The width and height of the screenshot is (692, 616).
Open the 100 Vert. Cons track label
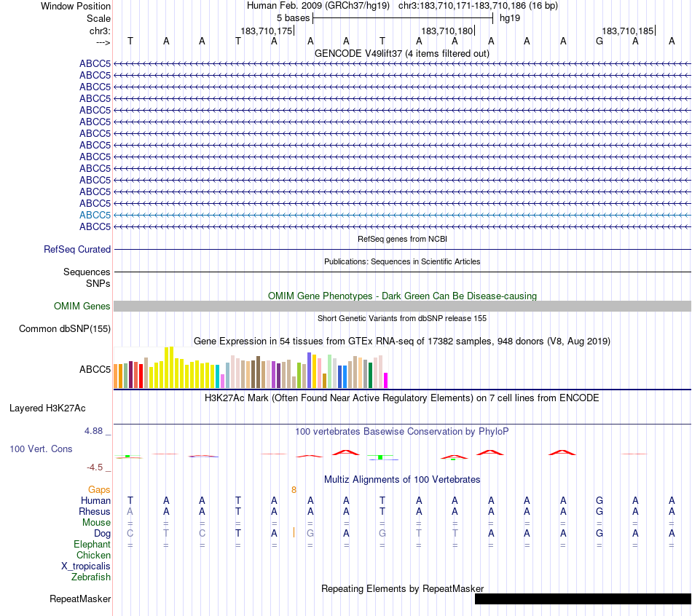(x=41, y=449)
